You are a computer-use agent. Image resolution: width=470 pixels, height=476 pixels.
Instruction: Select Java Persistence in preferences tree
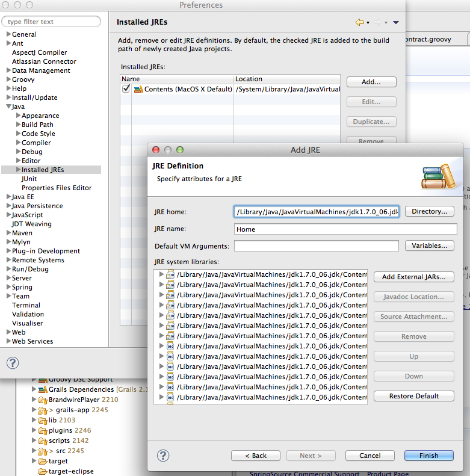(37, 206)
